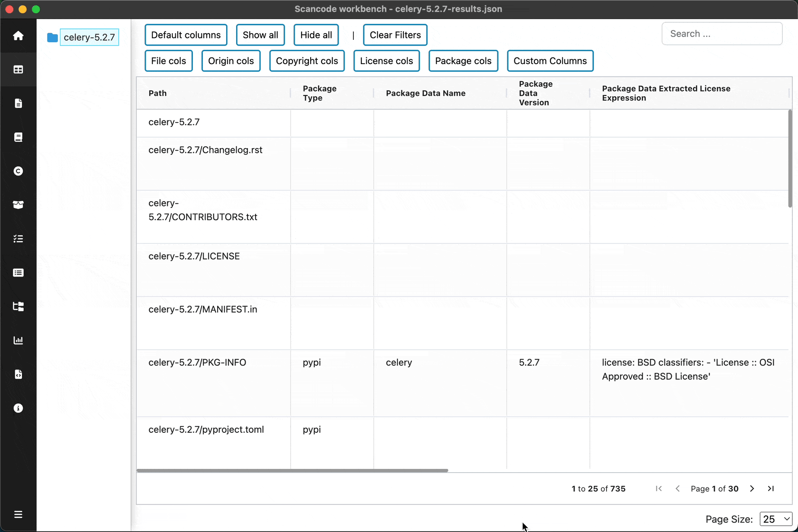Viewport: 798px width, 532px height.
Task: Open the about info icon in the sidebar
Action: coord(18,408)
